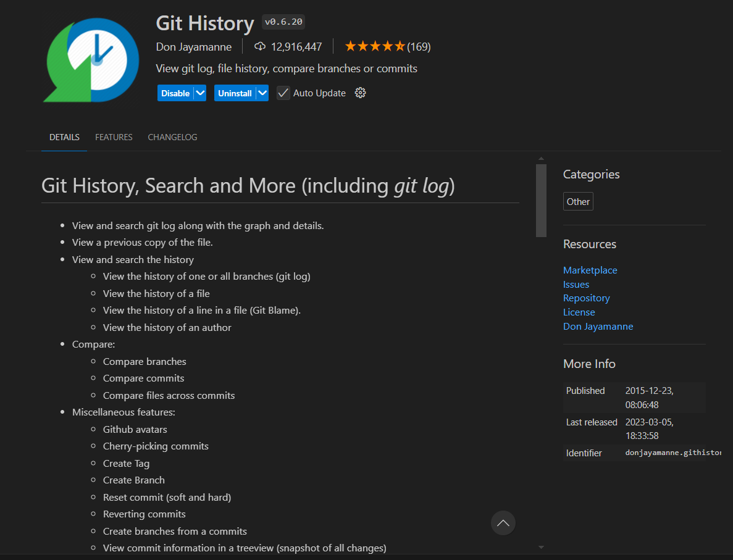Screen dimensions: 733x560
Task: Click 'Compare files across commits' item
Action: pos(169,396)
